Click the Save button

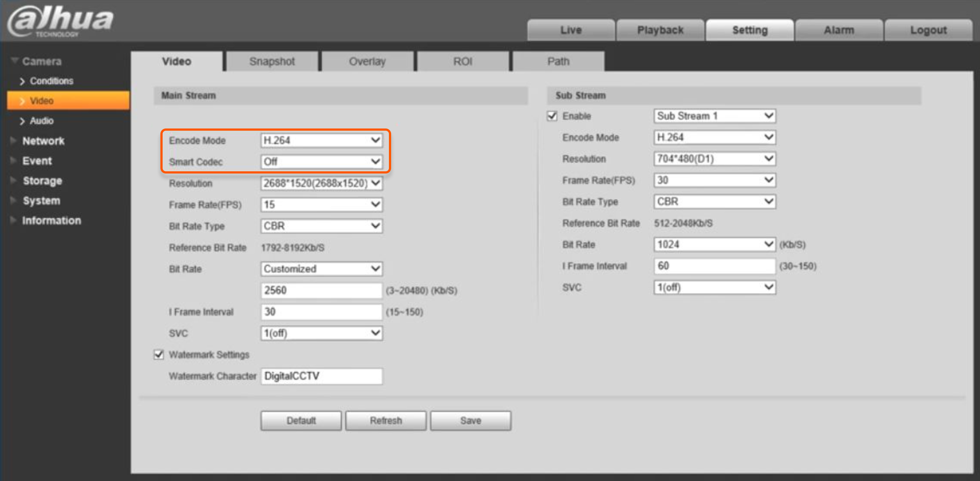(x=470, y=420)
